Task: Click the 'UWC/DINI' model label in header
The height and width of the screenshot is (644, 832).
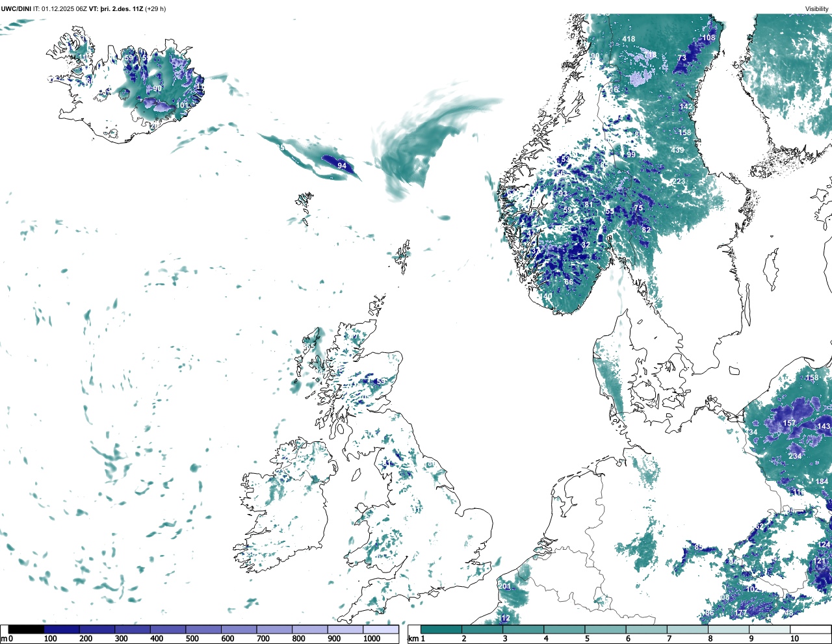Action: pos(16,9)
